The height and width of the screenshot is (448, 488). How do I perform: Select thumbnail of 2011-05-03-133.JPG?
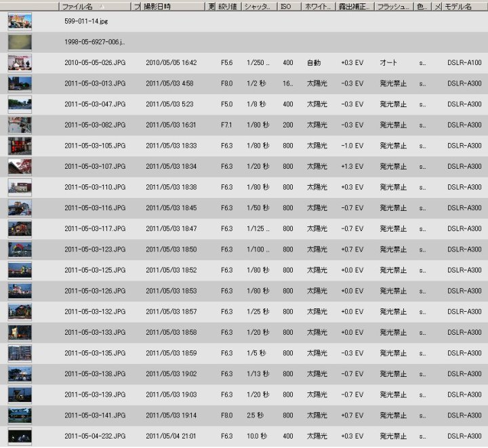point(20,333)
